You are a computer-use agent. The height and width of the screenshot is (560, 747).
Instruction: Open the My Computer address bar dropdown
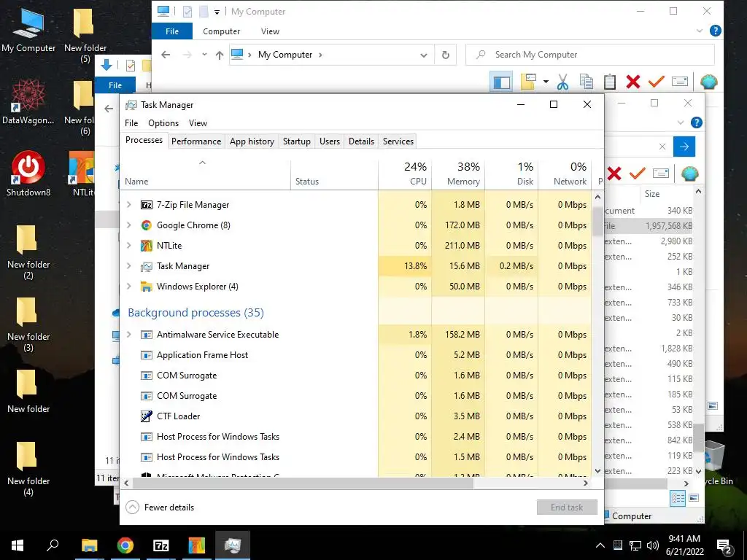coord(424,55)
